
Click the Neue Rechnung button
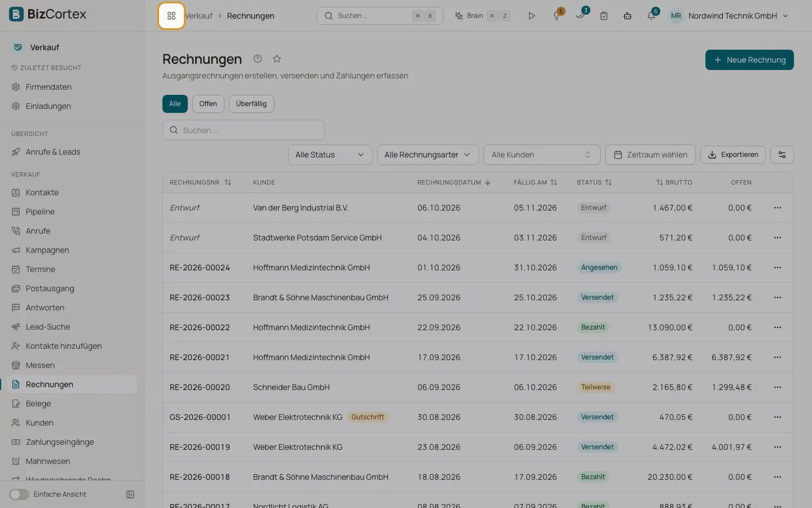(x=749, y=60)
